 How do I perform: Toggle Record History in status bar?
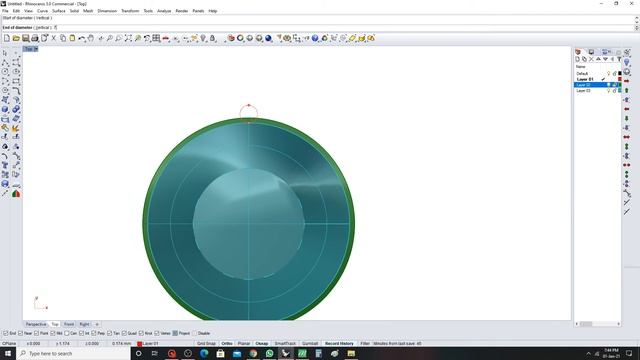coord(339,344)
